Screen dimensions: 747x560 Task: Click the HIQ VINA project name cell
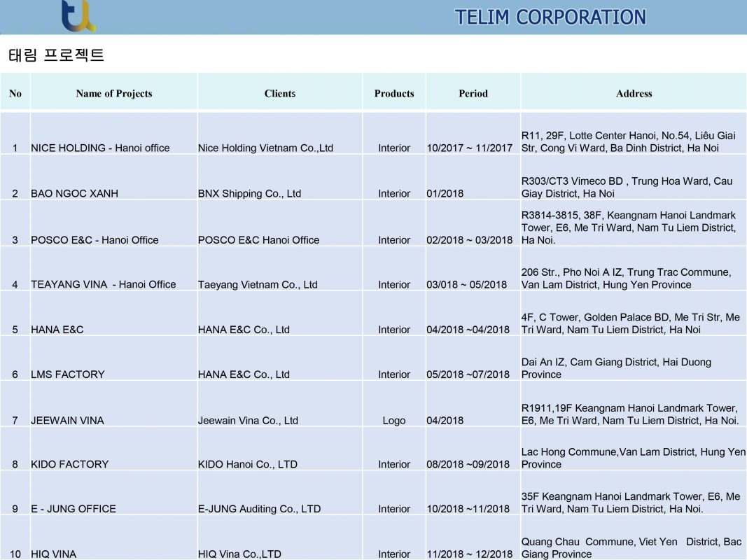53,554
